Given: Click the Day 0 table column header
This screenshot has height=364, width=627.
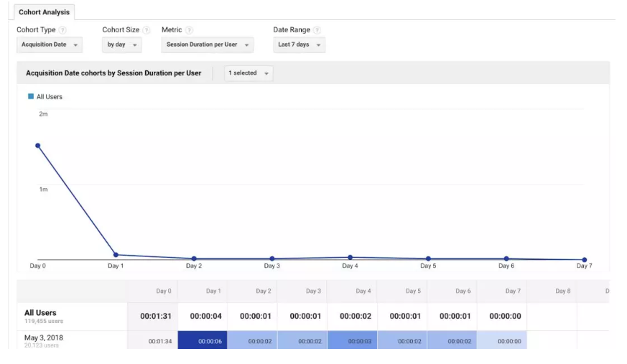Looking at the screenshot, I should click(164, 291).
